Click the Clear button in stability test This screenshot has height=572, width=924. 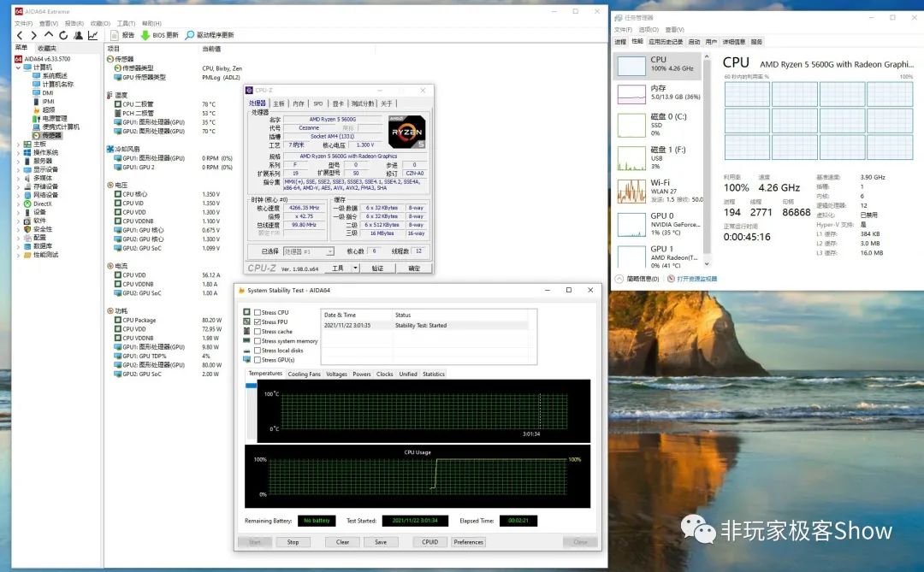(x=342, y=542)
